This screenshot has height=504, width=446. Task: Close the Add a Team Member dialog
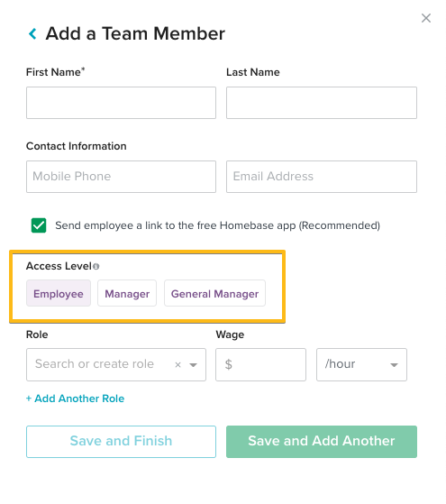click(426, 18)
